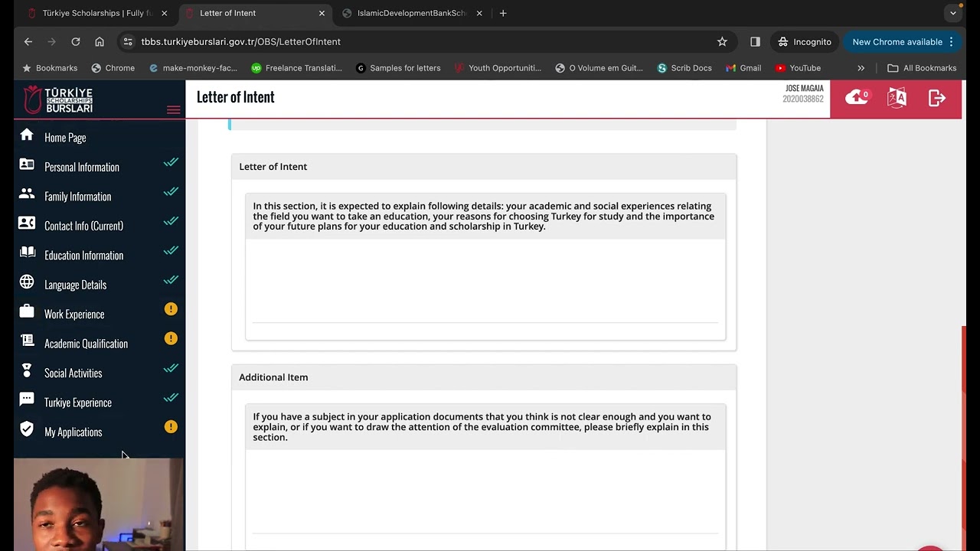The image size is (980, 551).
Task: Open the Turkiye Experience chat icon
Action: 27,400
